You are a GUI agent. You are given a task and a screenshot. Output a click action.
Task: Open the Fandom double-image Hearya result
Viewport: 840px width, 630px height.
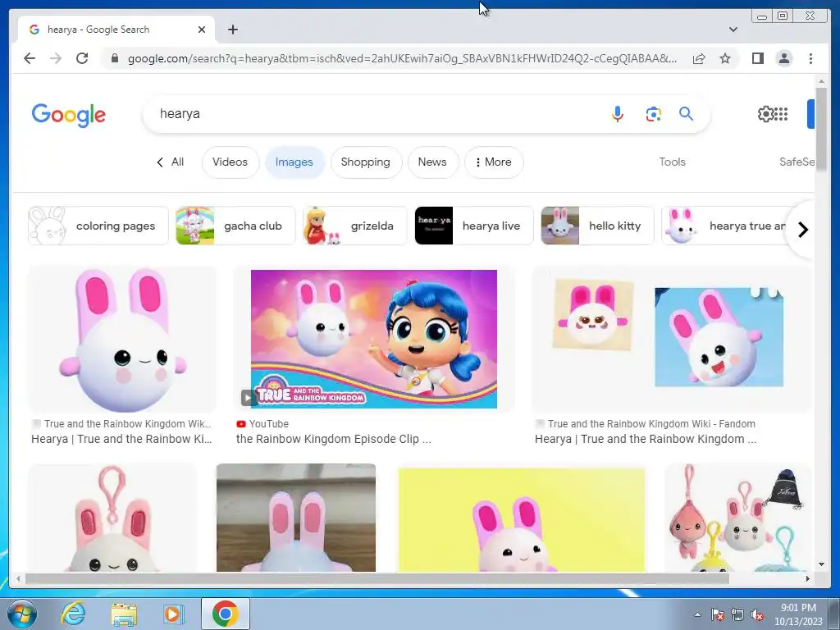[672, 339]
